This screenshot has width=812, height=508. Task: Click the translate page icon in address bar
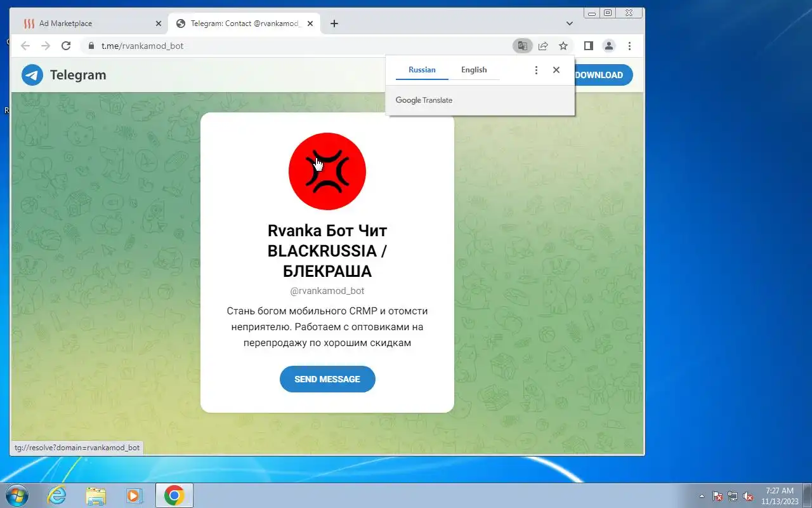[522, 46]
